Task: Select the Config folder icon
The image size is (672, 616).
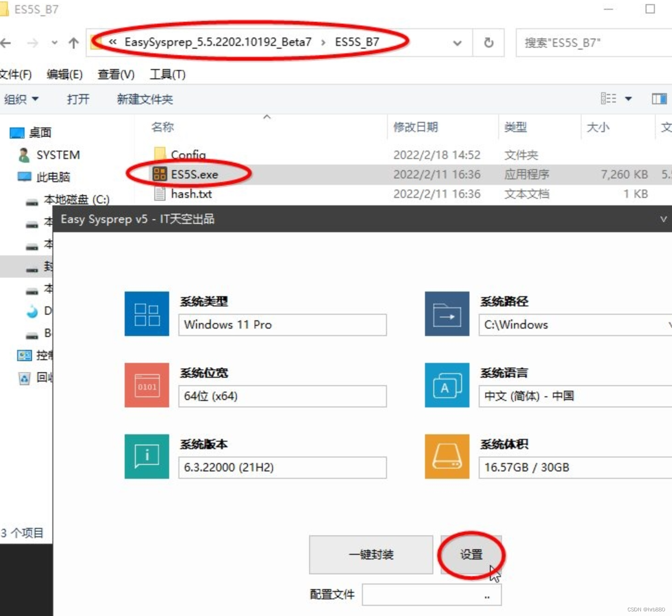Action: coord(159,153)
